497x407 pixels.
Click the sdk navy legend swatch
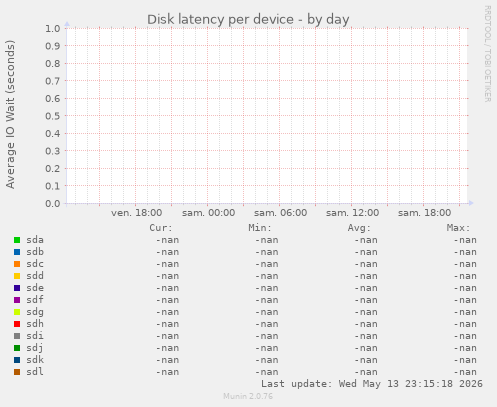(x=17, y=360)
